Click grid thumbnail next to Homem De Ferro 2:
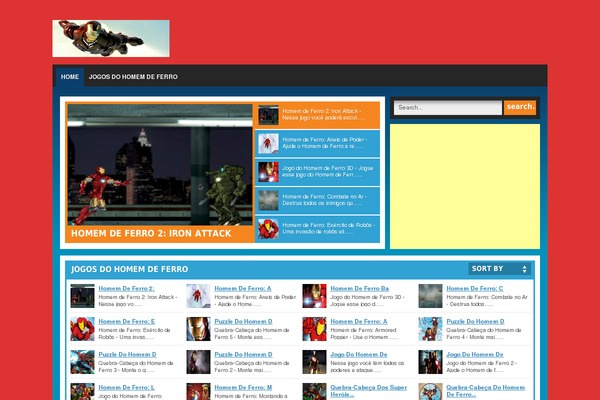The image size is (600, 400). click(x=82, y=296)
